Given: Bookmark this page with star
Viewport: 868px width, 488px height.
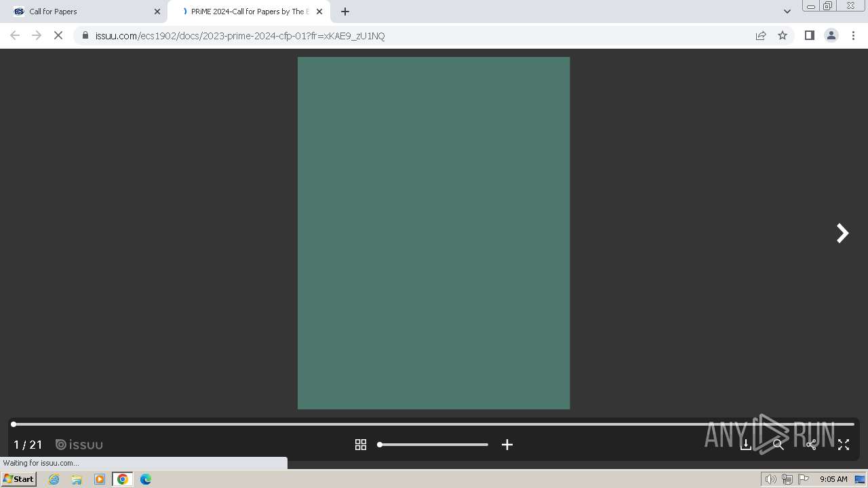Looking at the screenshot, I should tap(783, 36).
